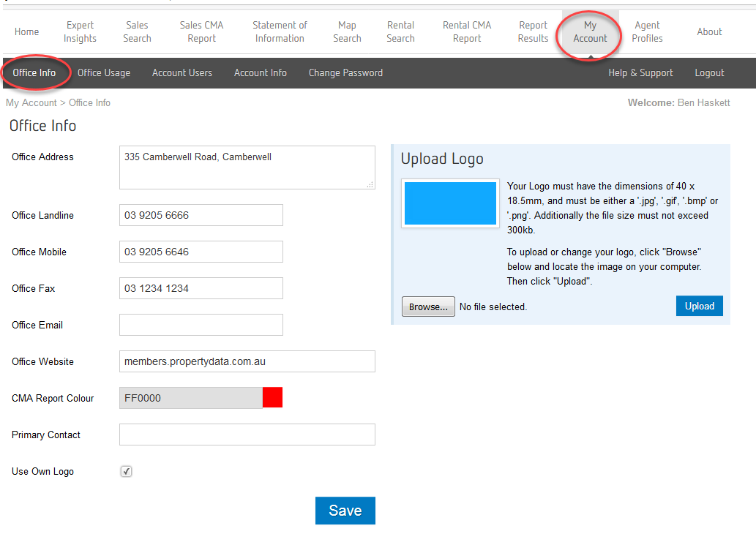Viewport: 756px width, 534px height.
Task: Switch to the Account Users tab
Action: [x=182, y=72]
